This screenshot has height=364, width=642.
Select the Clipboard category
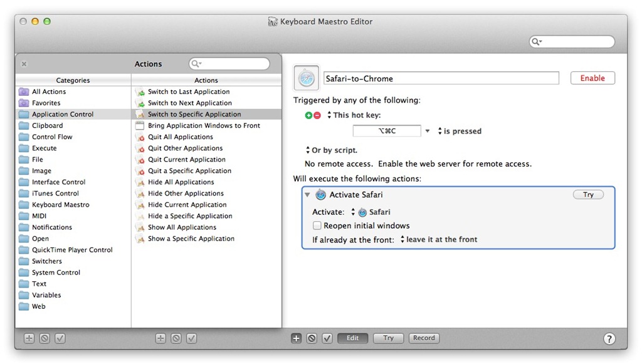click(47, 125)
